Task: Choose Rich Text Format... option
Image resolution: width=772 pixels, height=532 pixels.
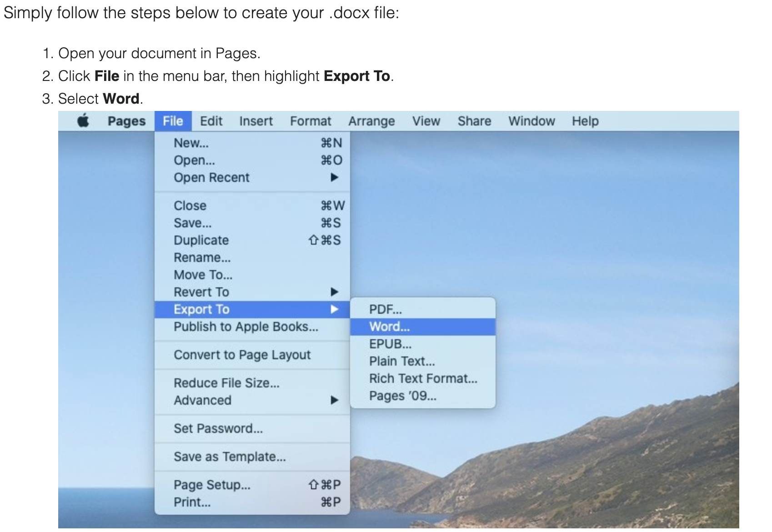Action: point(423,378)
